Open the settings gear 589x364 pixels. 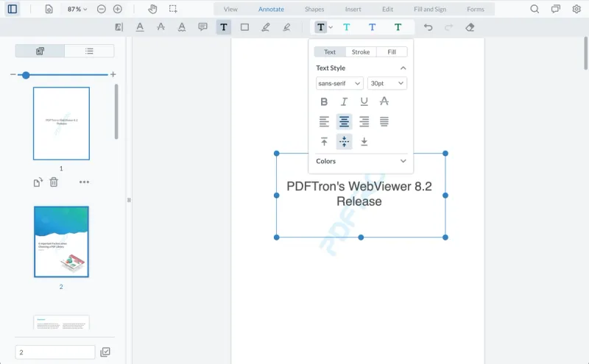(576, 9)
